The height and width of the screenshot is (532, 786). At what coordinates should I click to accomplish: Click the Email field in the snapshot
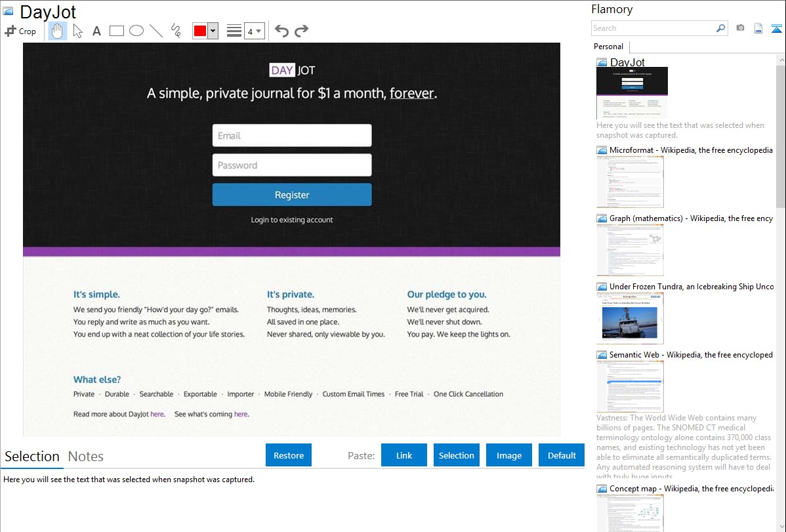point(292,135)
